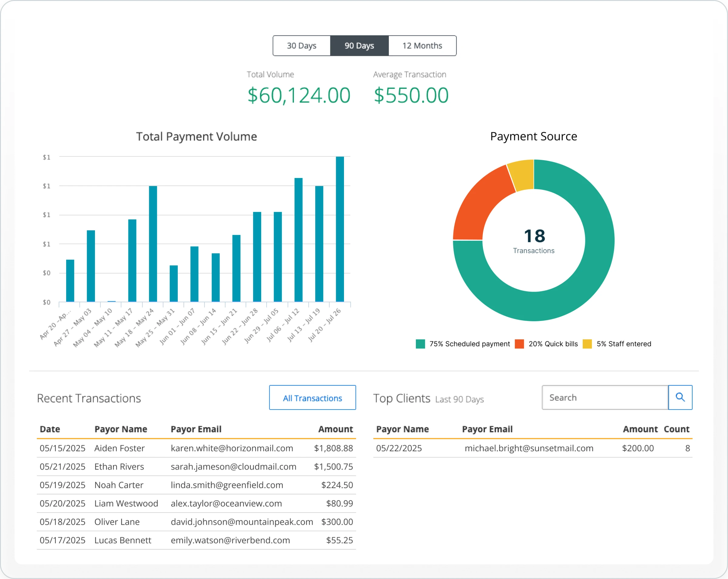Click the tallest Jul 20 - Jul 26 bar
The image size is (728, 579).
340,230
